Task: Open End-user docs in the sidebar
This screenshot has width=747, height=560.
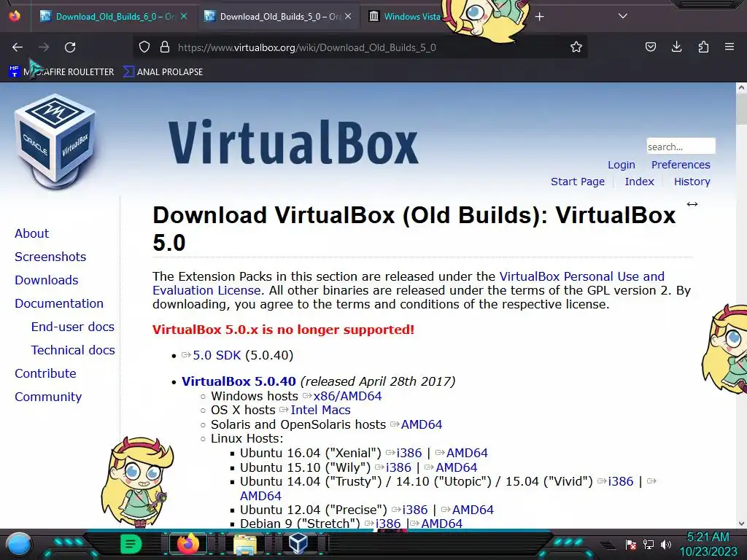Action: coord(72,327)
